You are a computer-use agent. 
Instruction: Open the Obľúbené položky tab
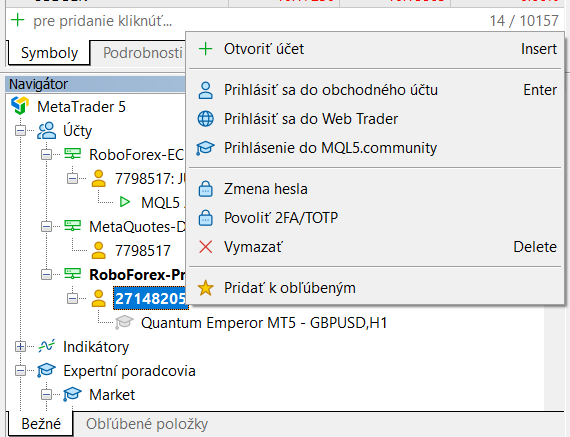point(147,424)
